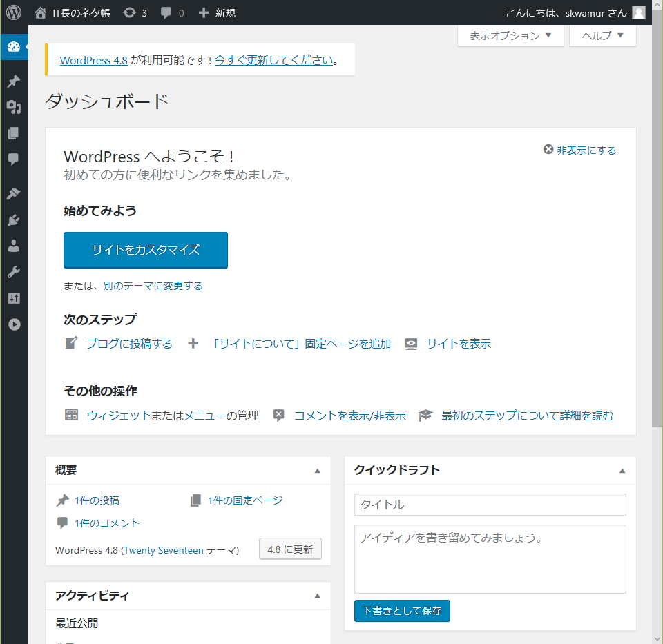Expand the ヘルプ dropdown tab
This screenshot has width=663, height=644.
tap(603, 35)
